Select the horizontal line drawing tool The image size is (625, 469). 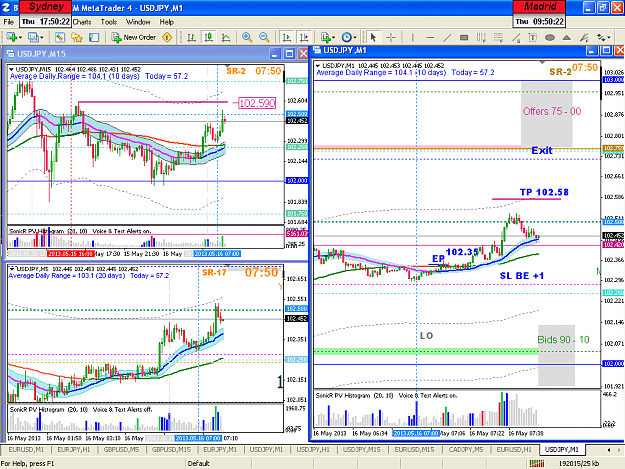[x=430, y=37]
